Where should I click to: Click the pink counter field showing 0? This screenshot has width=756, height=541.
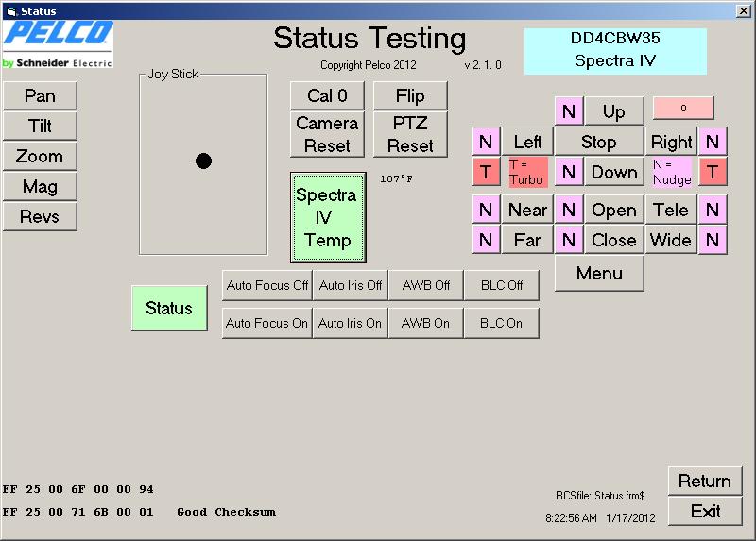click(683, 108)
